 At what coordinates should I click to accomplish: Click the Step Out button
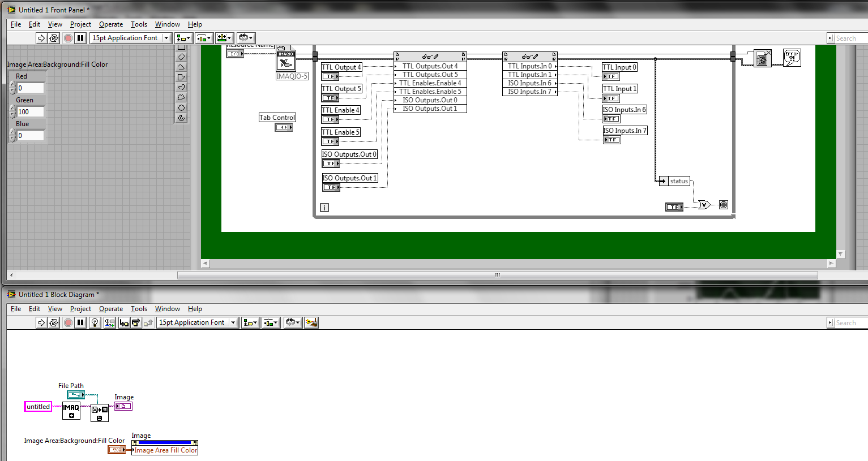148,322
